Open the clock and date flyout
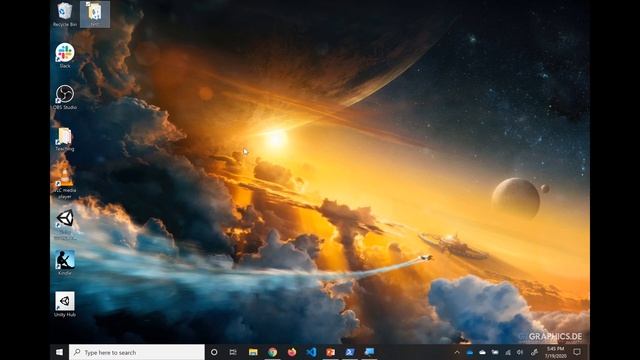The height and width of the screenshot is (360, 640). [x=556, y=352]
